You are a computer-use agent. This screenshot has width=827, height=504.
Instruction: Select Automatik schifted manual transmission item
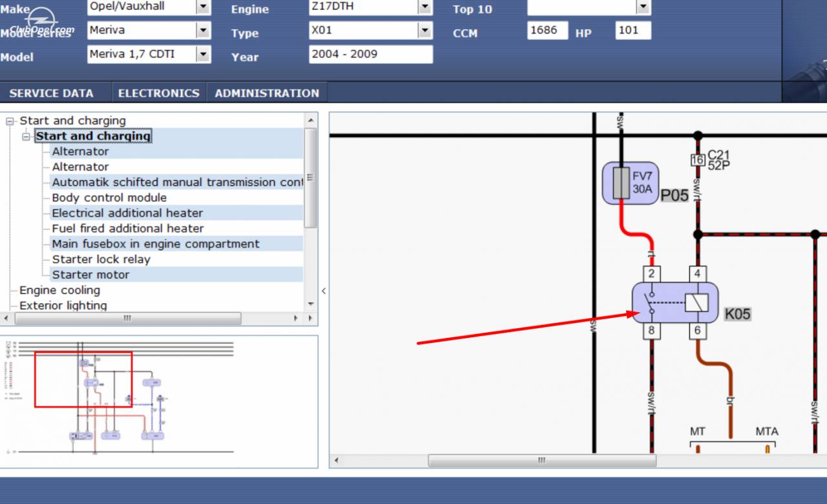177,182
